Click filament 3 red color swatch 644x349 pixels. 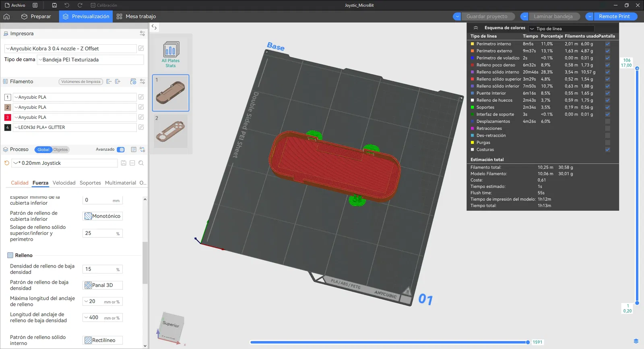pos(7,117)
